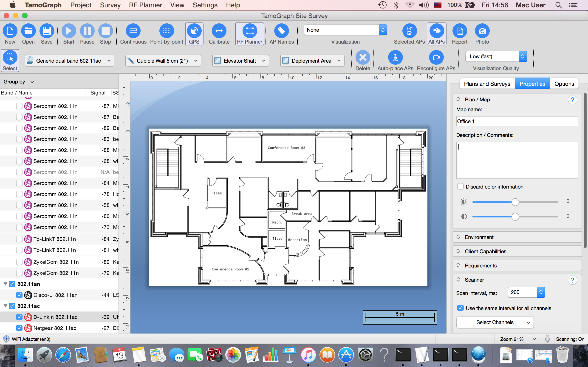Viewport: 588px width, 367px height.
Task: Click the Reconfigure APs icon
Action: (x=436, y=58)
